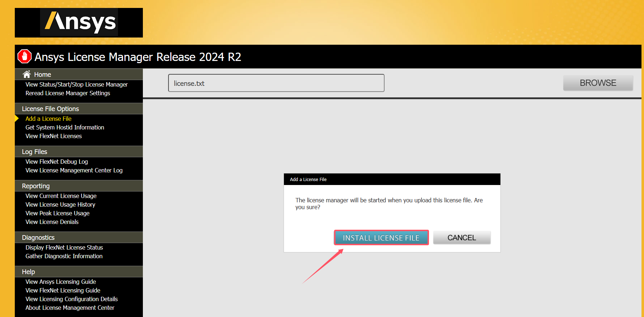Show View License Management Center Log

(x=74, y=170)
